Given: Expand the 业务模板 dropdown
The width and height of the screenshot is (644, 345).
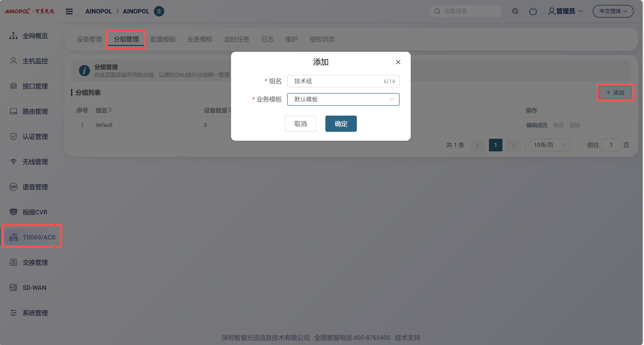Looking at the screenshot, I should click(x=343, y=99).
